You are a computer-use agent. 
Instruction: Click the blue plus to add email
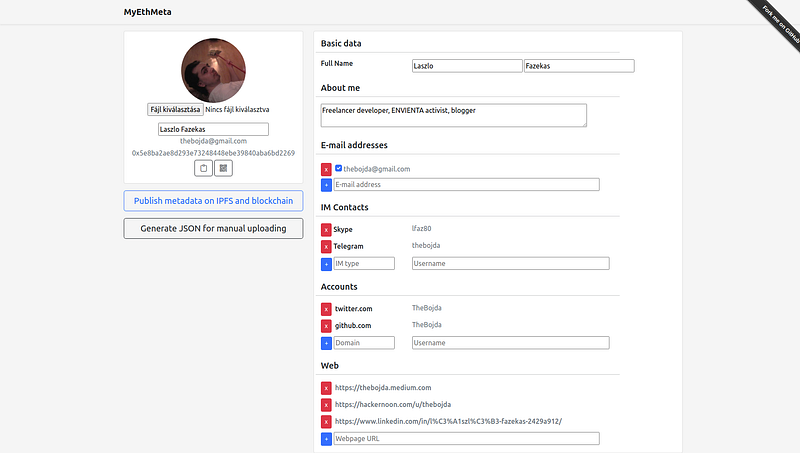(x=326, y=185)
